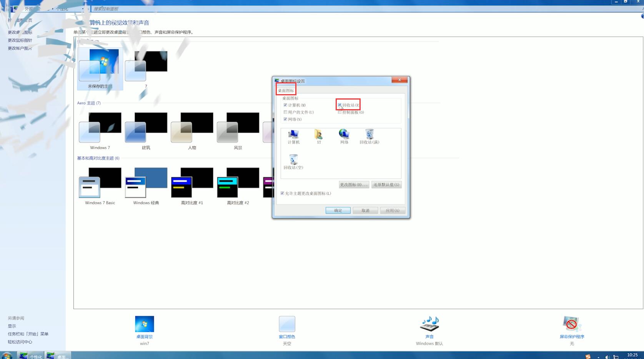Show hidden tray icons arrow

(x=598, y=357)
